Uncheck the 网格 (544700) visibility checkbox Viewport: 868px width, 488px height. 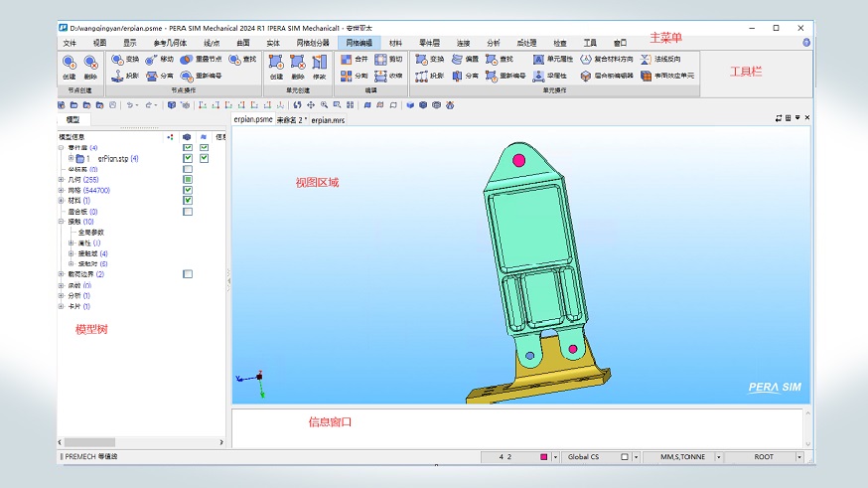click(188, 190)
